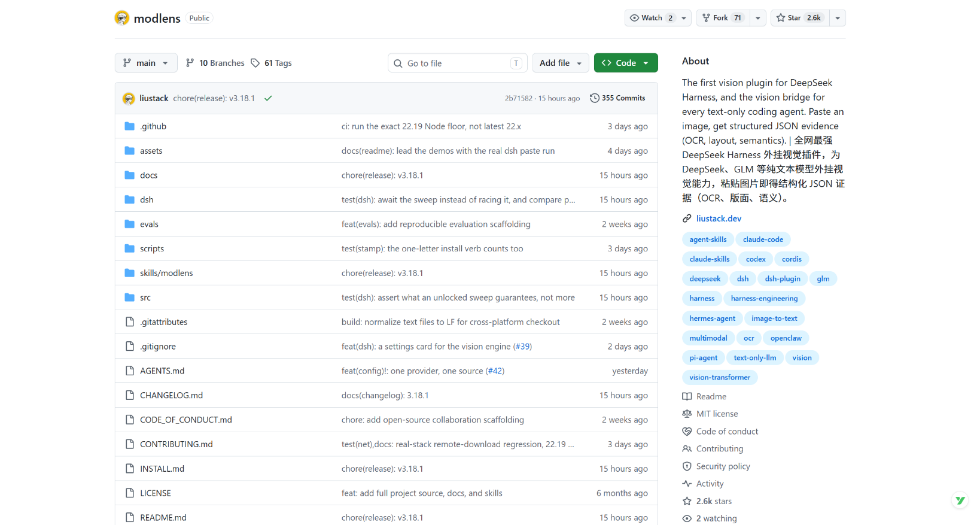Click the link icon beside liustack.dev

point(687,219)
